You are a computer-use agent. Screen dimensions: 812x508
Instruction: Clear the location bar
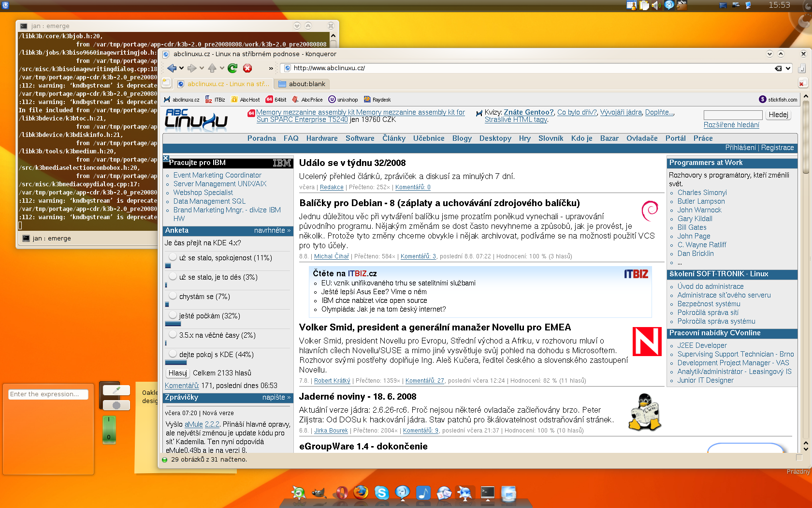tap(778, 68)
